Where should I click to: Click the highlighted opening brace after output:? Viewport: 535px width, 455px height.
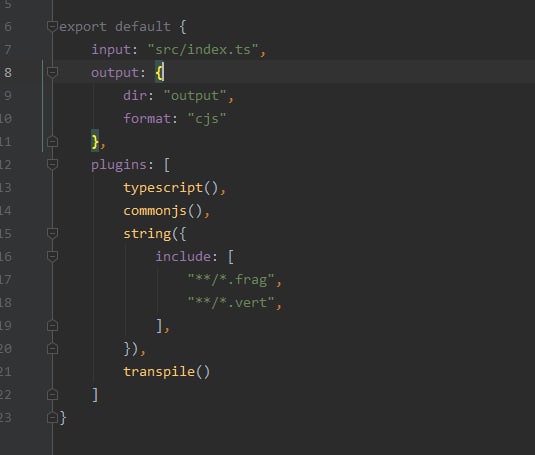pos(159,72)
